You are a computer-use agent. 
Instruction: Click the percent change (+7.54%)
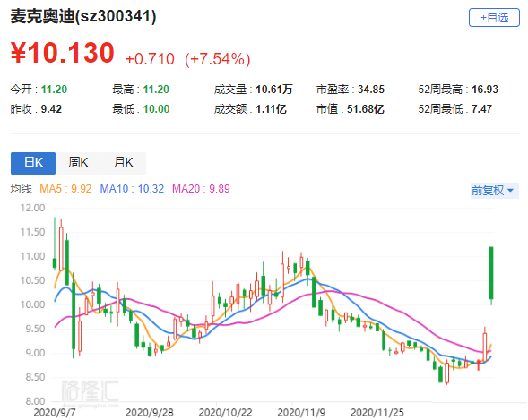coord(218,59)
